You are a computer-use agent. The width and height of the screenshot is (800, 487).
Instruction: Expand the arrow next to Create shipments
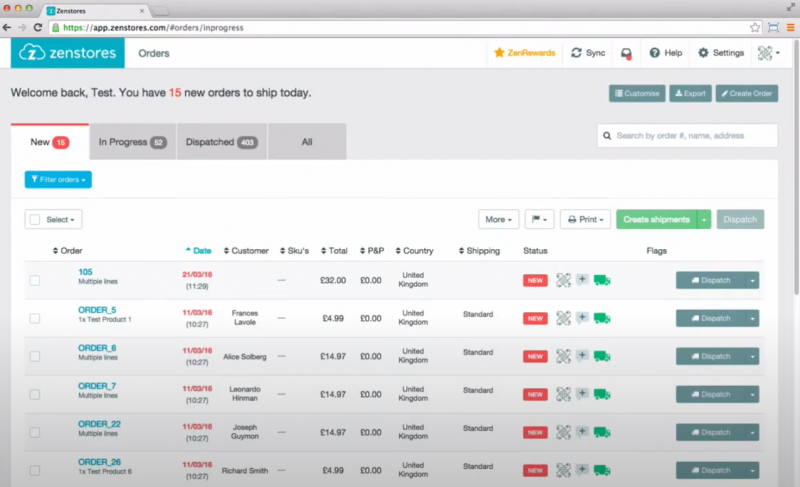point(704,219)
